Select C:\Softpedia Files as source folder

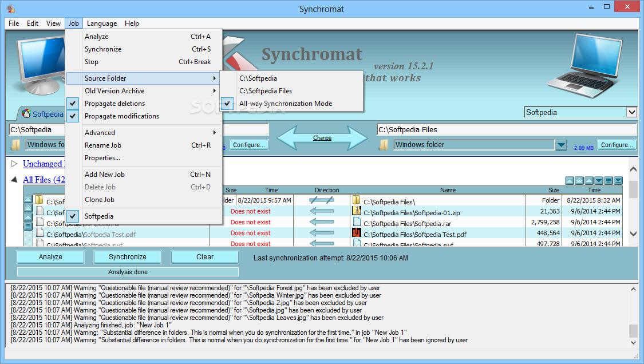[x=291, y=91]
